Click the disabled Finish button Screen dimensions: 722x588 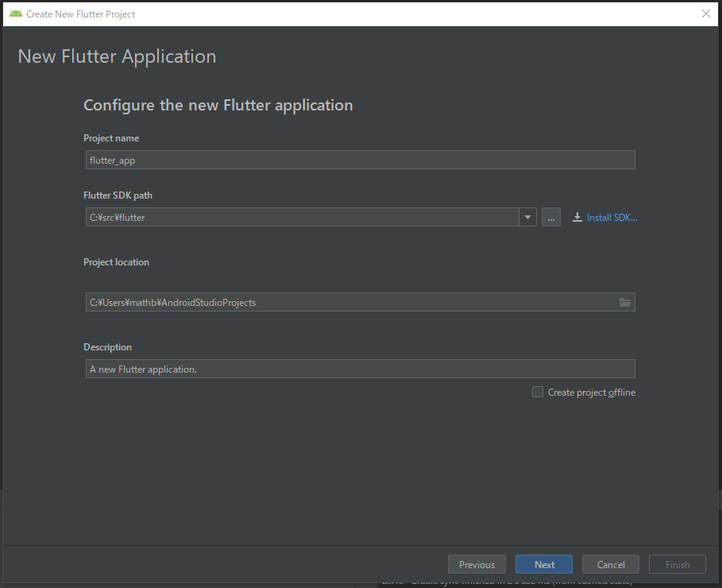coord(678,564)
